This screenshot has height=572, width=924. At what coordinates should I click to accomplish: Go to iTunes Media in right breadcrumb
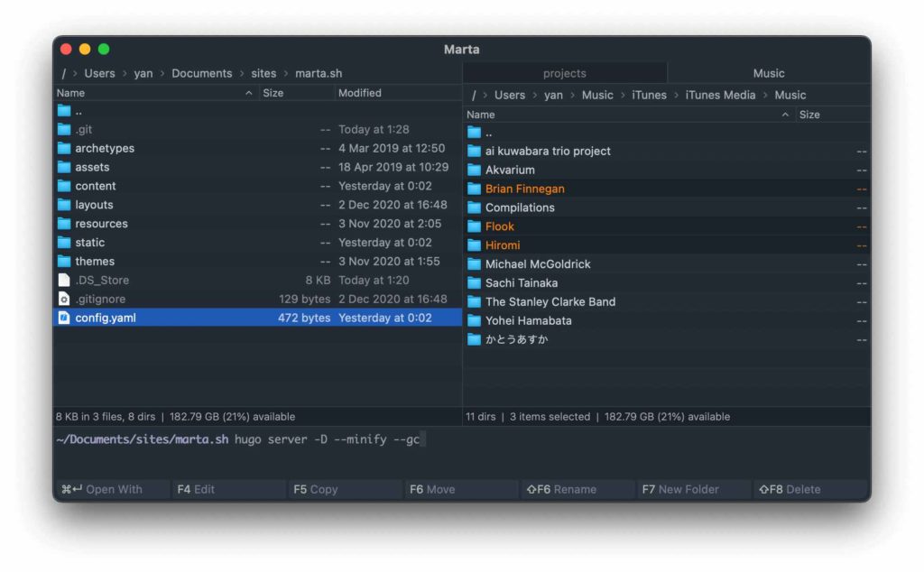720,96
